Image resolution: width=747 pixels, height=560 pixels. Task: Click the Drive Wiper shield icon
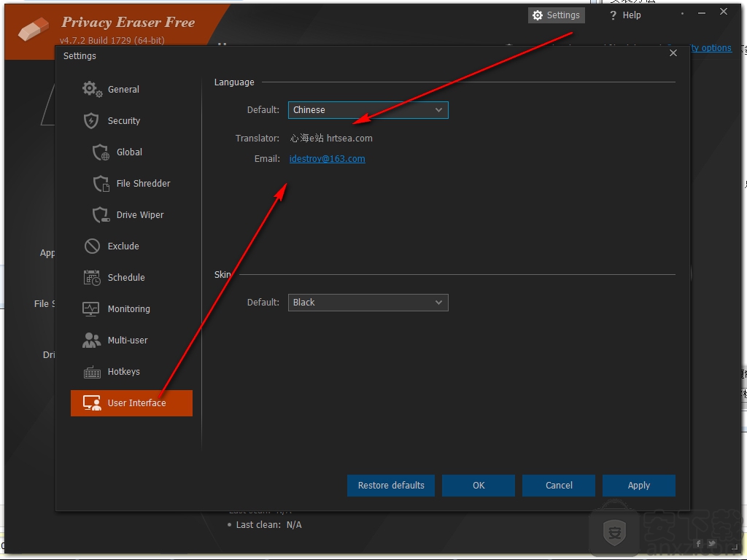pos(101,215)
